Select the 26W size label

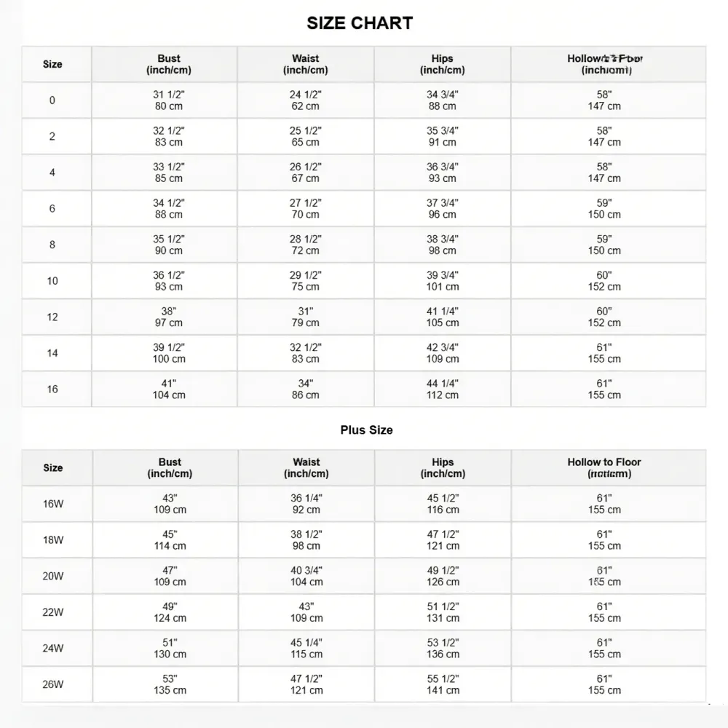pos(53,685)
